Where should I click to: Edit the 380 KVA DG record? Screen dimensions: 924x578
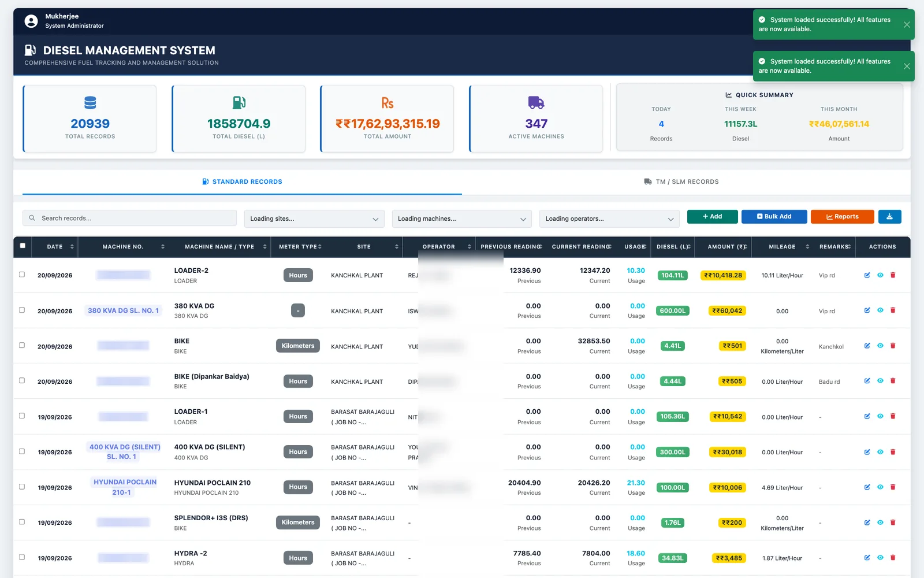coord(867,310)
